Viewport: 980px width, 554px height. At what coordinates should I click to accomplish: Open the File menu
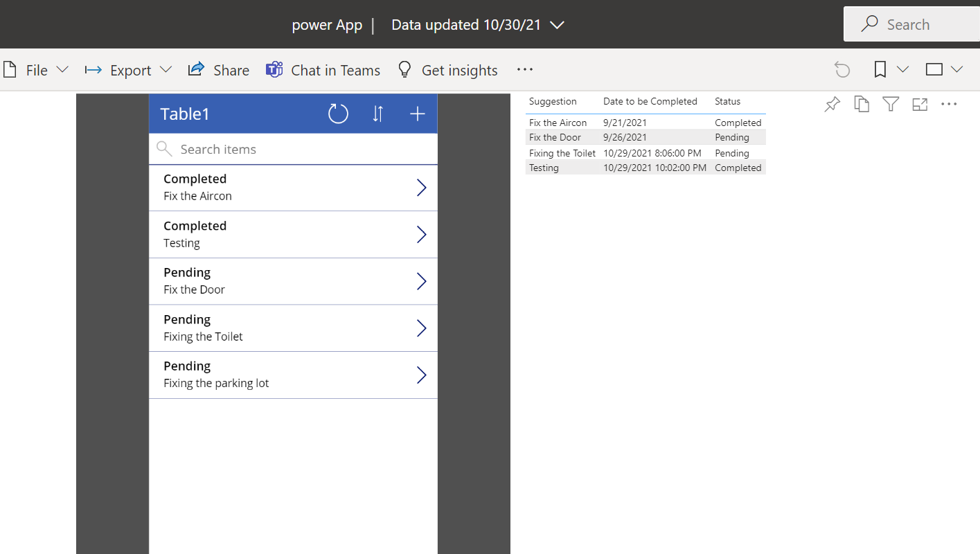[x=36, y=70]
